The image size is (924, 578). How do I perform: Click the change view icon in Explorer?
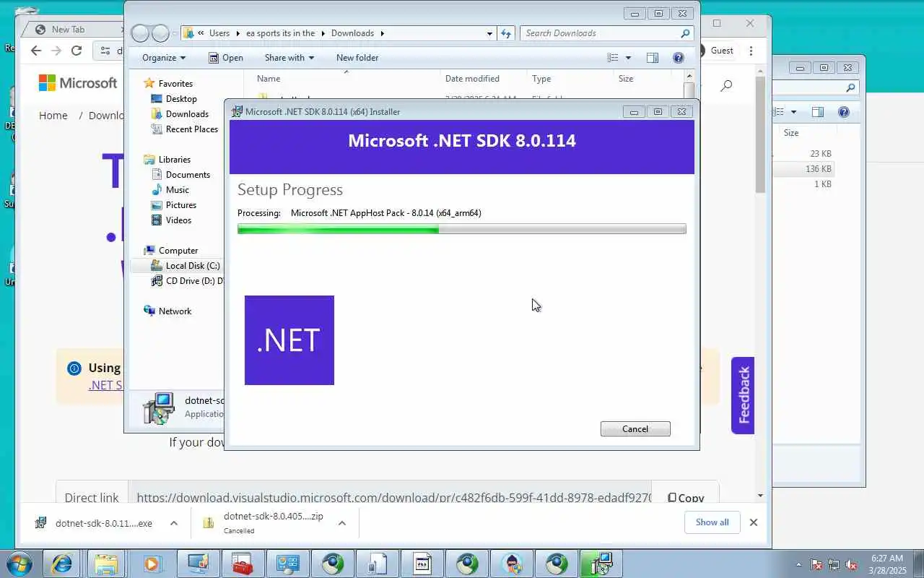[613, 58]
